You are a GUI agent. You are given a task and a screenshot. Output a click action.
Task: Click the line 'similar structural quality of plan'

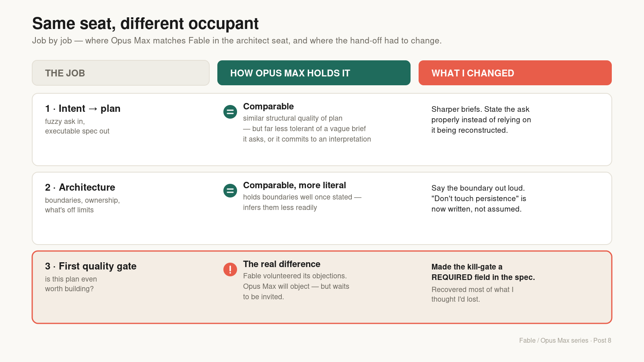(x=293, y=118)
